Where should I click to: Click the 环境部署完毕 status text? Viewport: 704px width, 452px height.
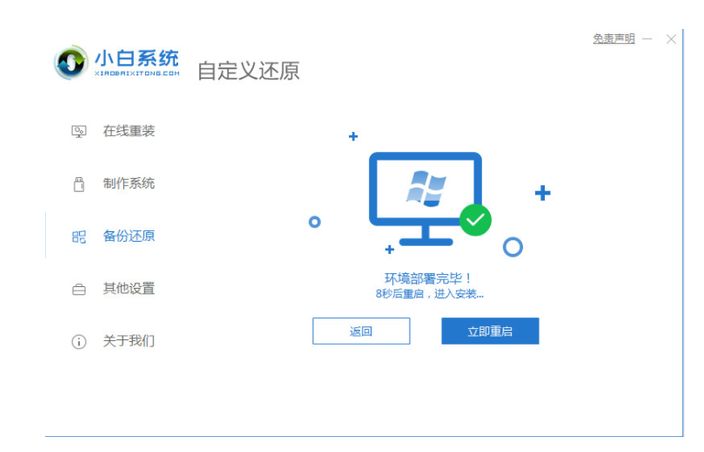coord(428,278)
